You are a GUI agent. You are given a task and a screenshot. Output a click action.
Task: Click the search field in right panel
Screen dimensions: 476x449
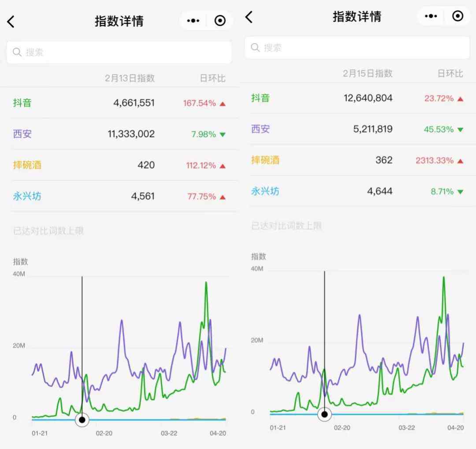tap(357, 47)
